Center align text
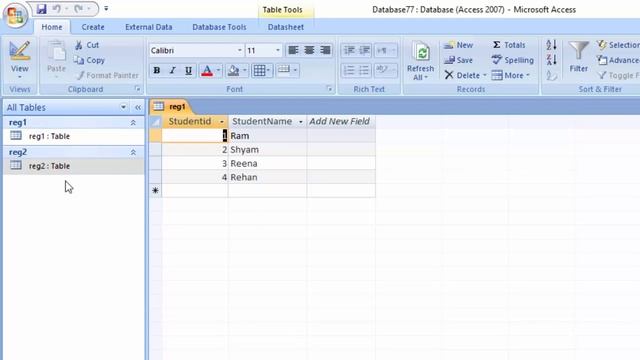Image resolution: width=640 pixels, height=360 pixels. 309,50
